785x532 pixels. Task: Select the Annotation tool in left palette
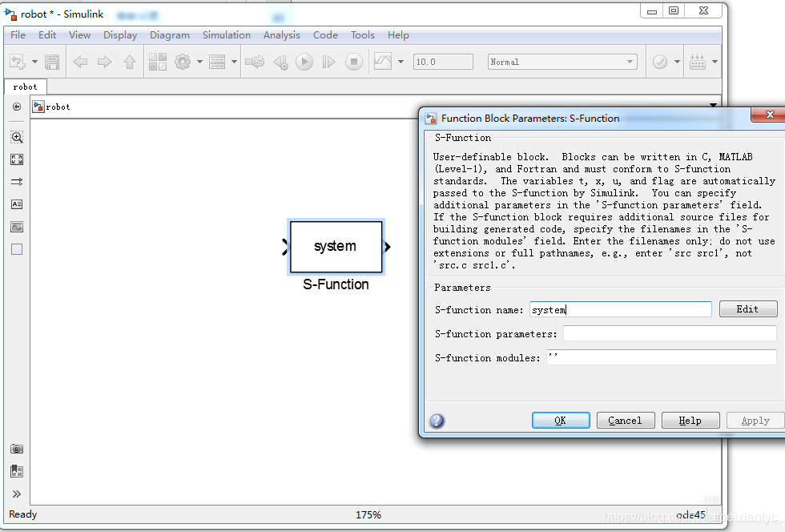(16, 204)
